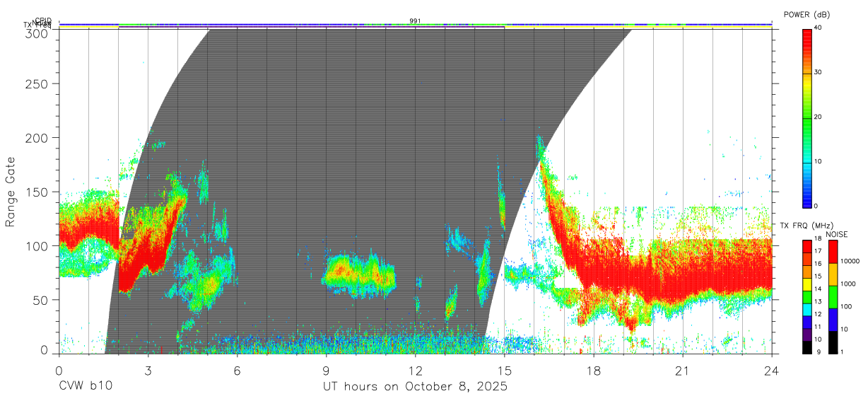Select the 21 tick on the UT hours axis
Screen dimensions: 868x401
[x=682, y=371]
